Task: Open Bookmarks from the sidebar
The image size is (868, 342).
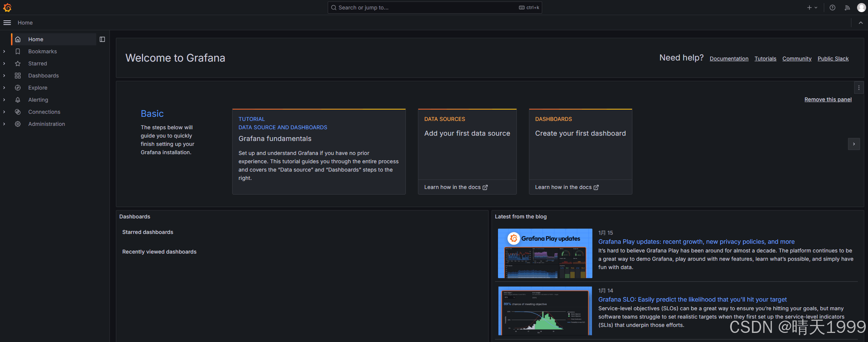Action: tap(42, 51)
